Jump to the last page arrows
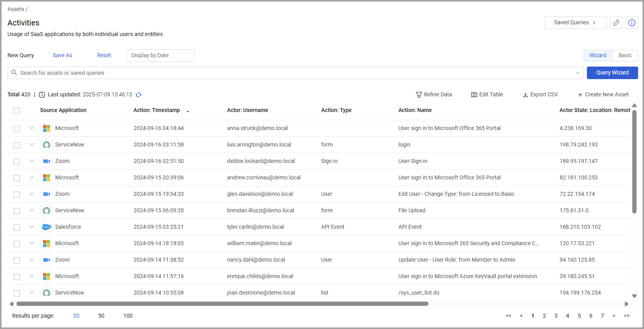This screenshot has height=329, width=644. [627, 316]
